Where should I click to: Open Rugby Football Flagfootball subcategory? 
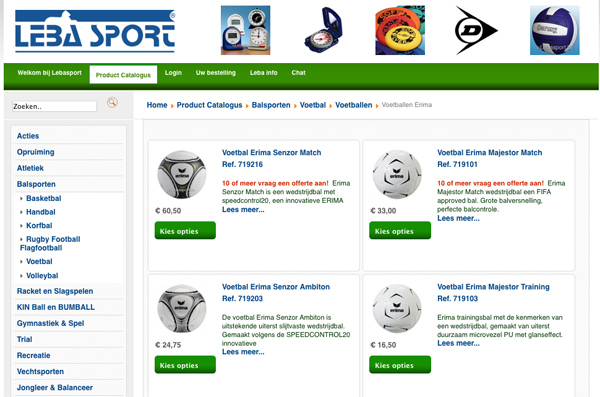click(x=50, y=243)
